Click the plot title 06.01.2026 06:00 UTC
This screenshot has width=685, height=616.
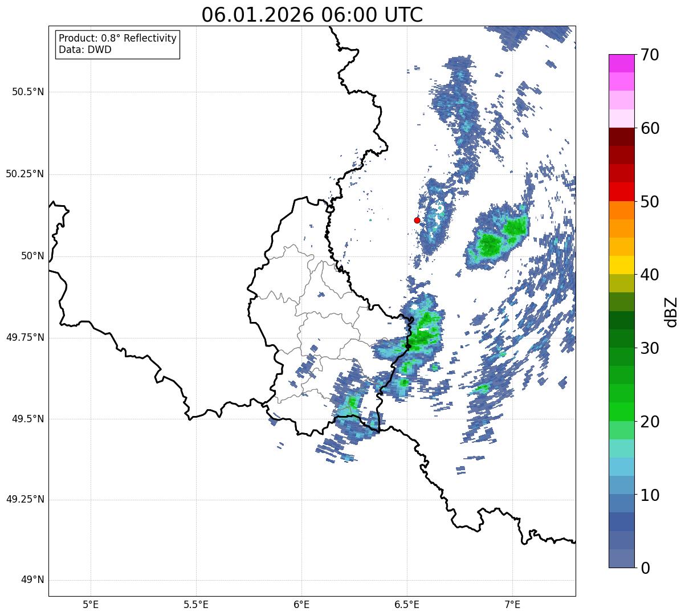pyautogui.click(x=312, y=15)
